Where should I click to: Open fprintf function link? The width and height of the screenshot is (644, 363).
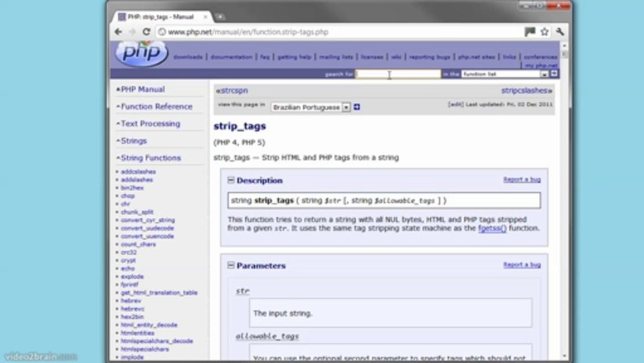[129, 285]
